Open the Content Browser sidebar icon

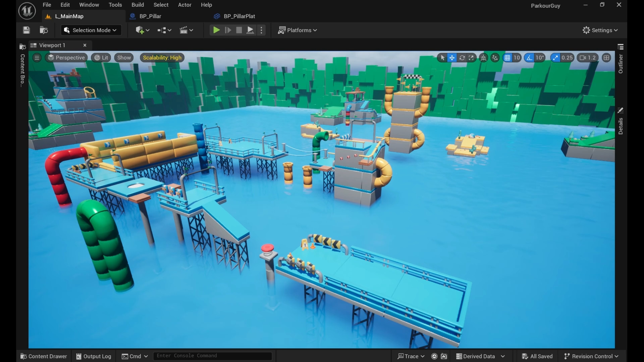(x=22, y=47)
